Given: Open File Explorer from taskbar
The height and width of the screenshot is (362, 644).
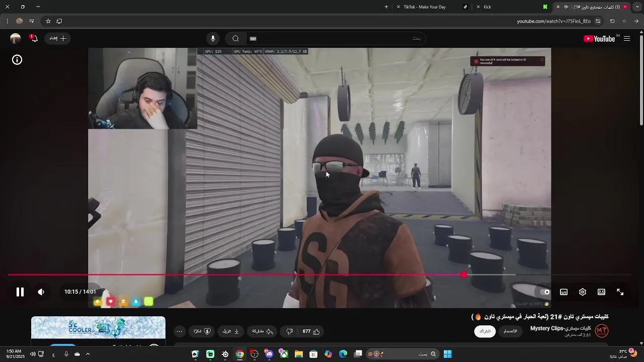Looking at the screenshot, I should click(x=299, y=354).
